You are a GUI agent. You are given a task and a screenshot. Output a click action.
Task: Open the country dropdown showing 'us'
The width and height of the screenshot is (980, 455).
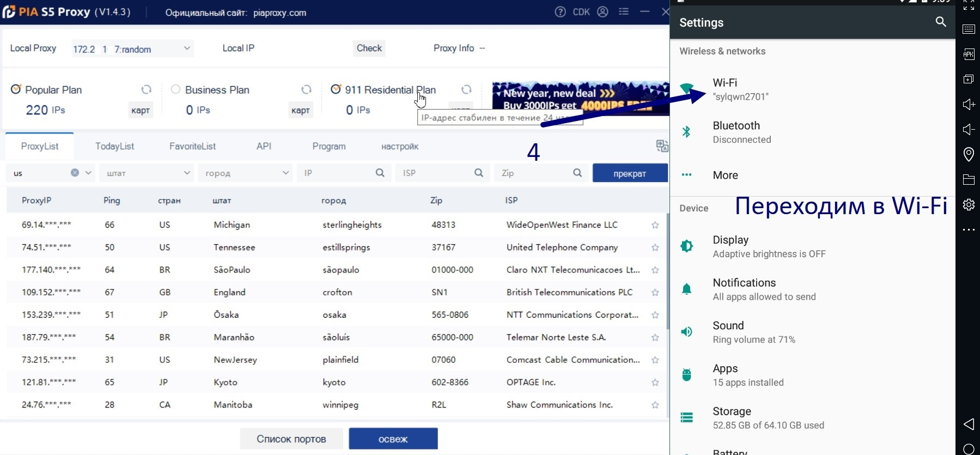click(50, 173)
